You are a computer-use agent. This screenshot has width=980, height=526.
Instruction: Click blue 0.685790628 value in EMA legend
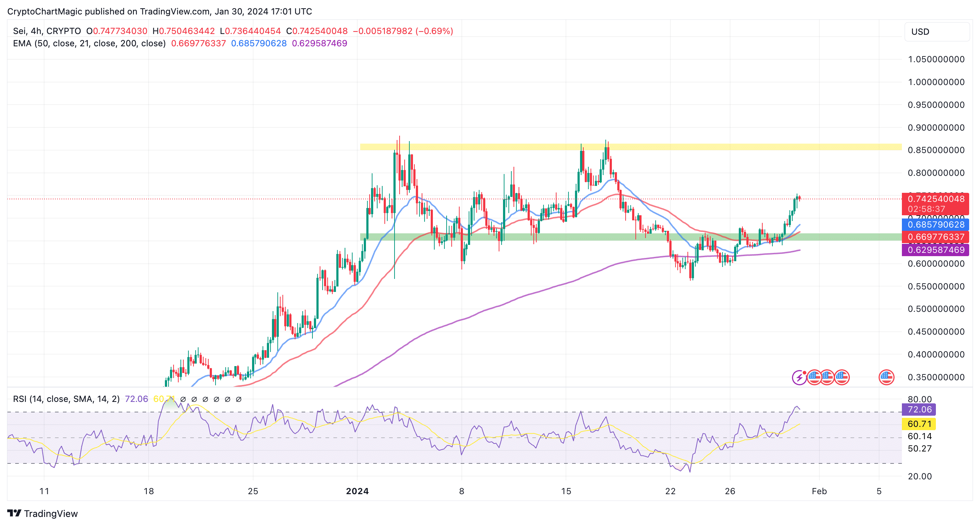click(x=259, y=43)
